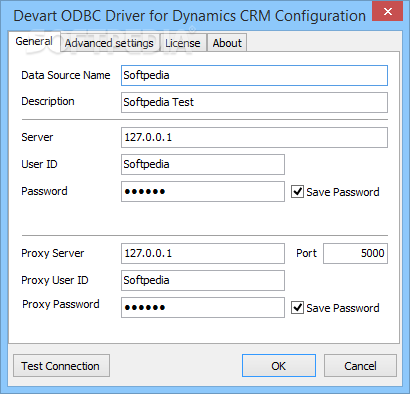Select the Port number field

click(355, 253)
